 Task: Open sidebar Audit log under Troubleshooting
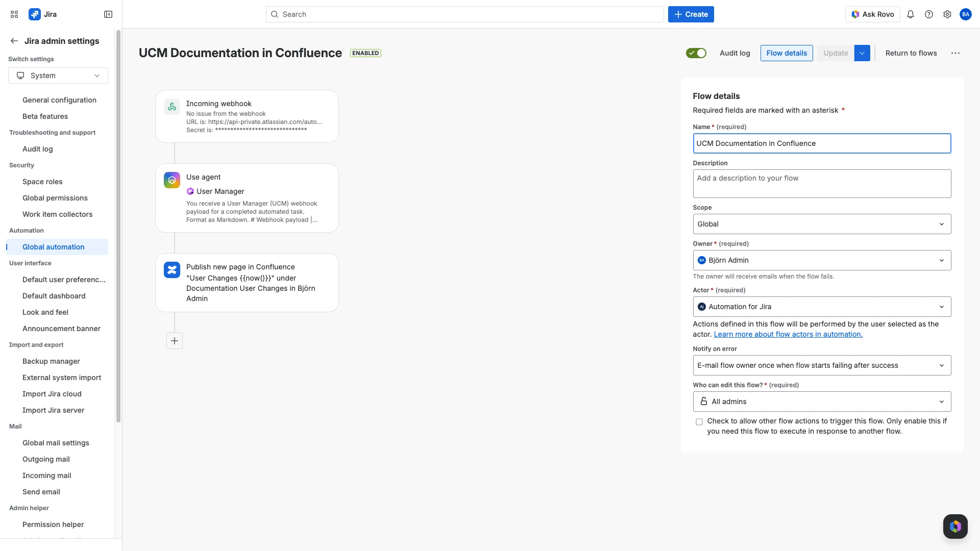pos(37,149)
